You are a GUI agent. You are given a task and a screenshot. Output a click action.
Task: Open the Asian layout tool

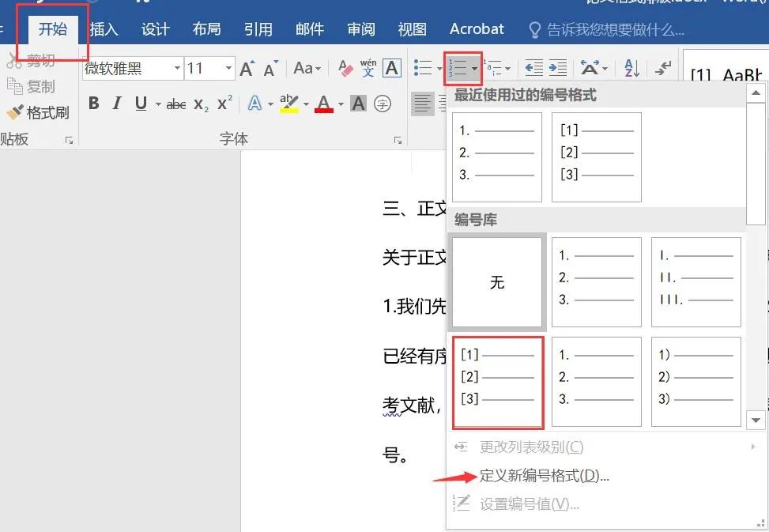tap(590, 68)
